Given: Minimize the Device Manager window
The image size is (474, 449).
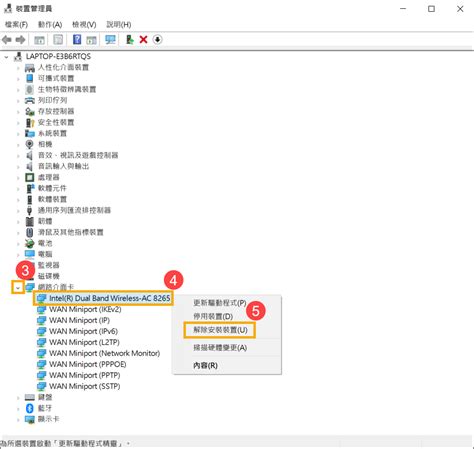Looking at the screenshot, I should [403, 9].
